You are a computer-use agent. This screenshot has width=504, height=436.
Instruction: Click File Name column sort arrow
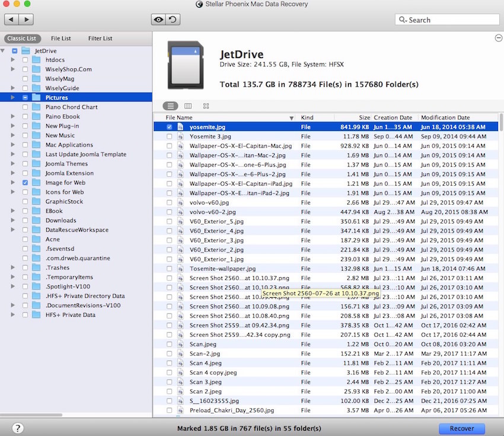292,118
